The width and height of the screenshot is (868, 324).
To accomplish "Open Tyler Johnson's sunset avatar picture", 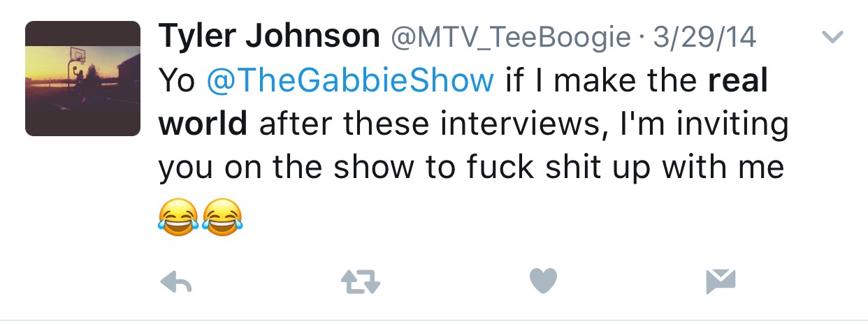I will click(x=83, y=78).
